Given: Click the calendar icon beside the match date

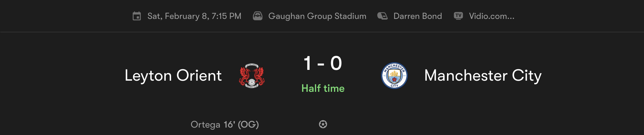Looking at the screenshot, I should (137, 16).
